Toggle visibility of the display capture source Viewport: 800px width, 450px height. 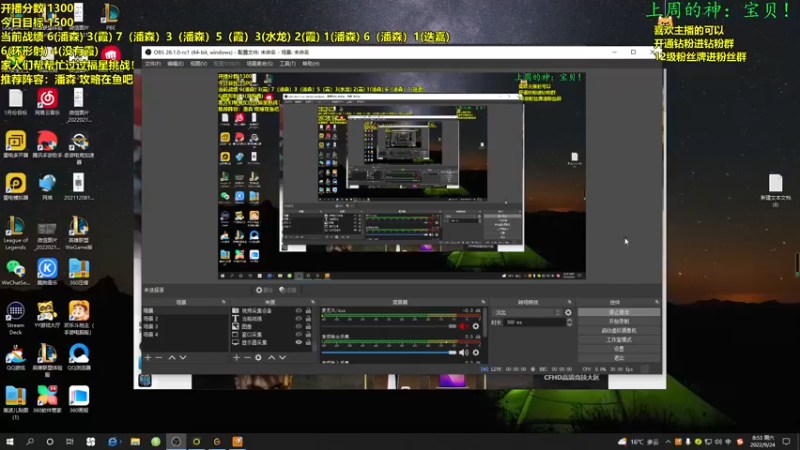[298, 342]
